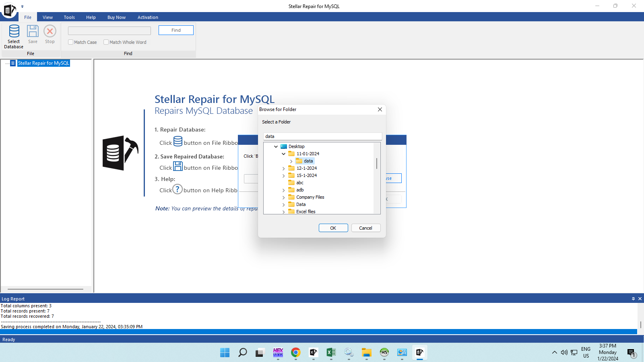Switch to the Activation menu
Image resolution: width=644 pixels, height=362 pixels.
148,17
